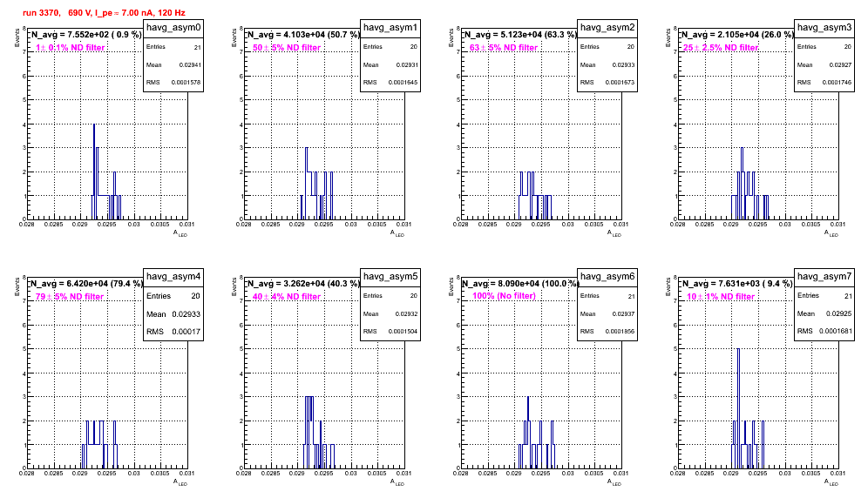Click the peak bin of havg_asym0 histogram
868x498 pixels.
(x=94, y=172)
